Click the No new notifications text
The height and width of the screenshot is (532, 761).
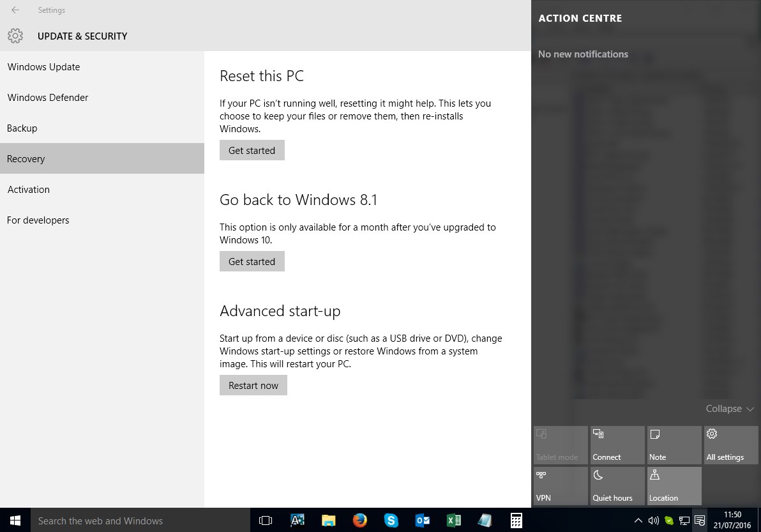[583, 54]
